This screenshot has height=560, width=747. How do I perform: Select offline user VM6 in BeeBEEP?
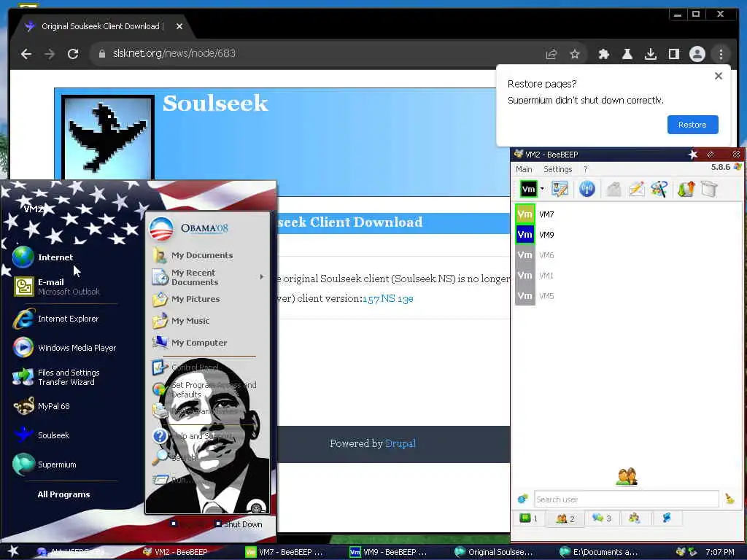point(627,255)
